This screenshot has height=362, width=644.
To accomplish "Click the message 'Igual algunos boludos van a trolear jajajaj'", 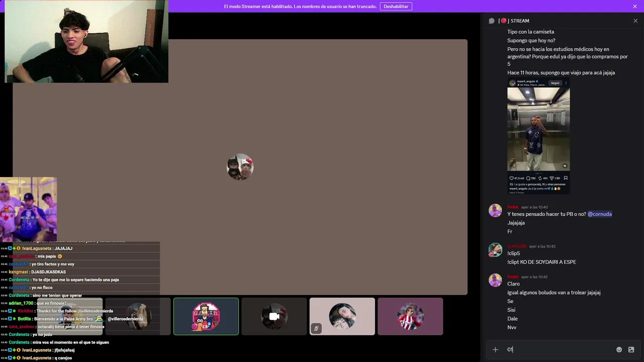I will pyautogui.click(x=554, y=293).
